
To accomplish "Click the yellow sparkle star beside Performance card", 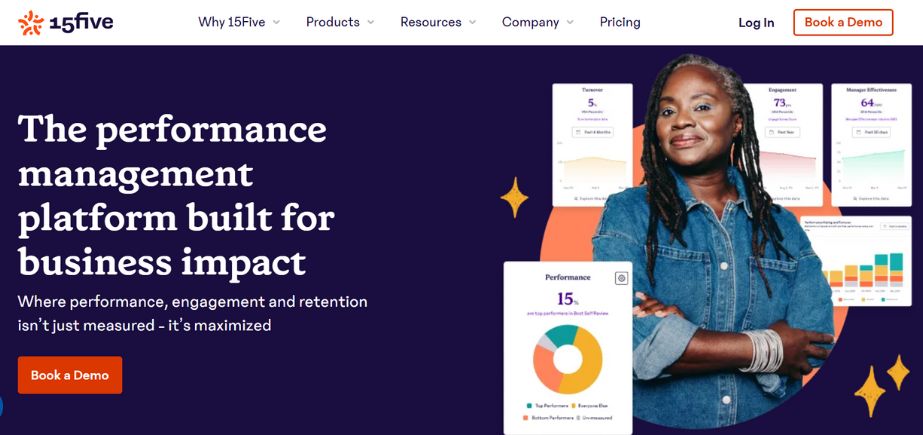I will 514,197.
